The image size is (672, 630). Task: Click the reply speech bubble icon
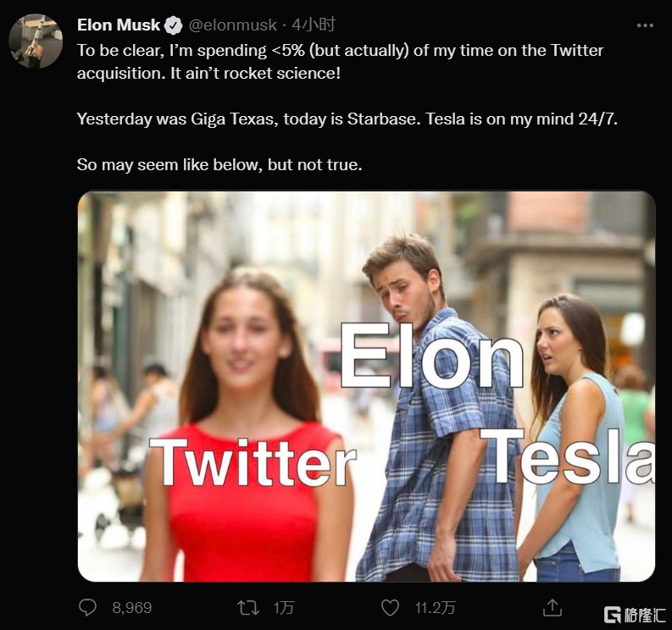87,608
